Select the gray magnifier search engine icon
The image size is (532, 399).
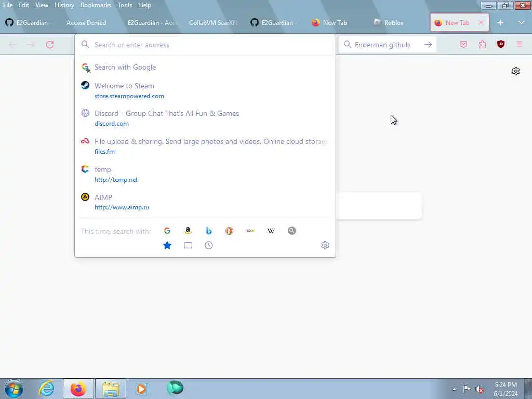[x=292, y=231]
